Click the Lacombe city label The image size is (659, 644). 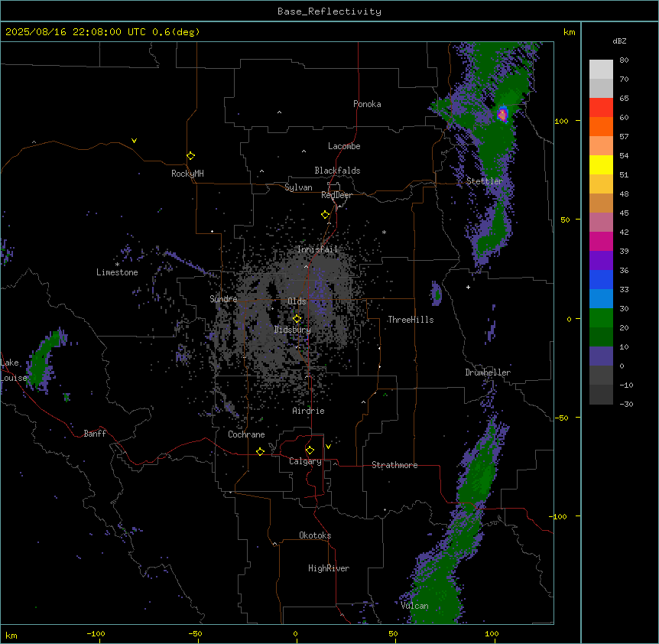tap(344, 146)
